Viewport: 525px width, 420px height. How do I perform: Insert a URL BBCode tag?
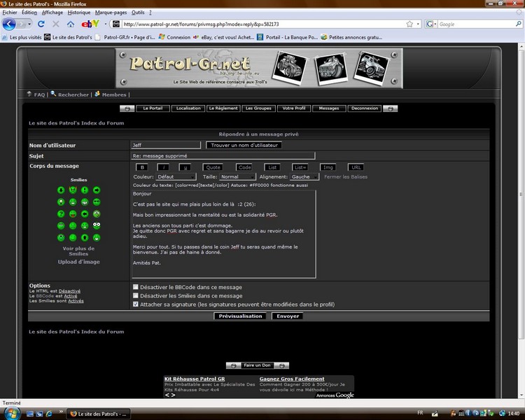point(356,167)
